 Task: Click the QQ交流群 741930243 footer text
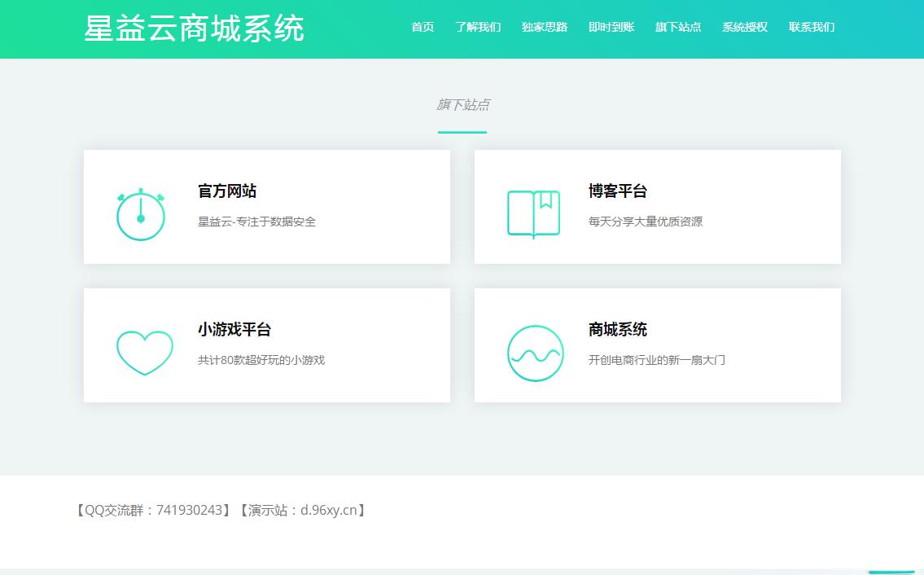(153, 510)
